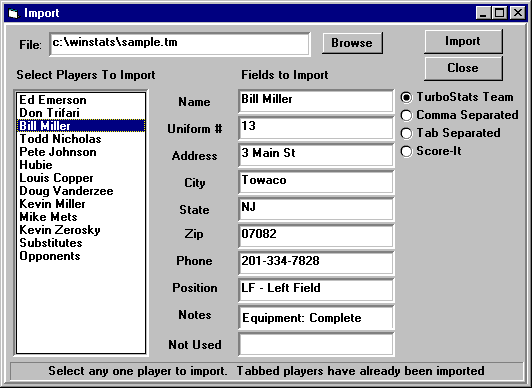The width and height of the screenshot is (532, 388).
Task: Choose the Substitutes list entry
Action: 81,243
